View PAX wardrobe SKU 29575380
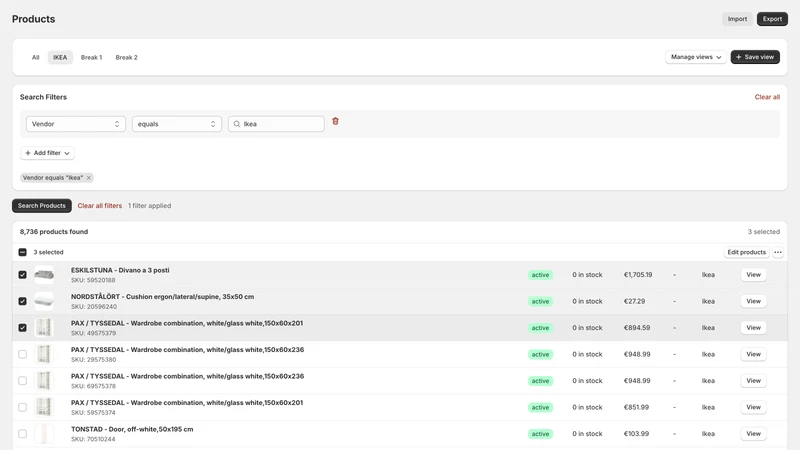Screen dimensions: 800x450 [753, 354]
